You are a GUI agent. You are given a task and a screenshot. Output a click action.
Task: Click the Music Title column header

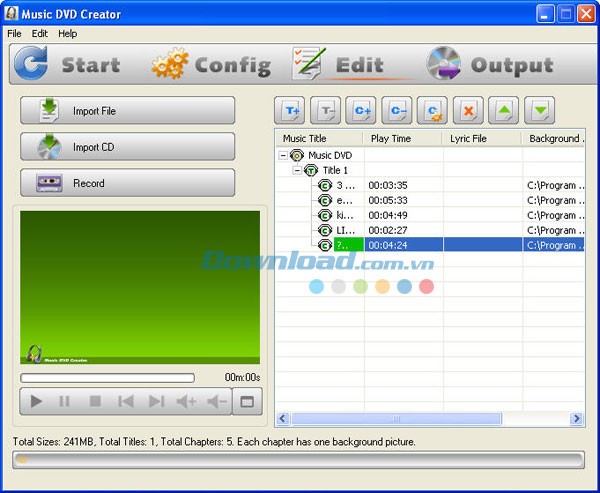tap(319, 139)
